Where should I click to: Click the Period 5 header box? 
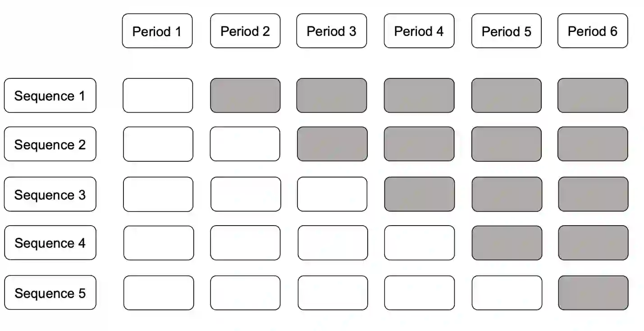coord(506,31)
